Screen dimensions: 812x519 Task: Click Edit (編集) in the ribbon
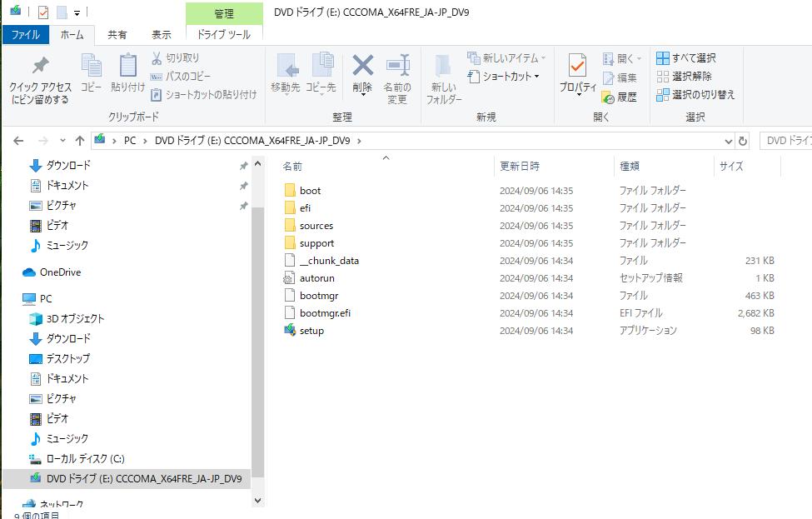[x=620, y=77]
